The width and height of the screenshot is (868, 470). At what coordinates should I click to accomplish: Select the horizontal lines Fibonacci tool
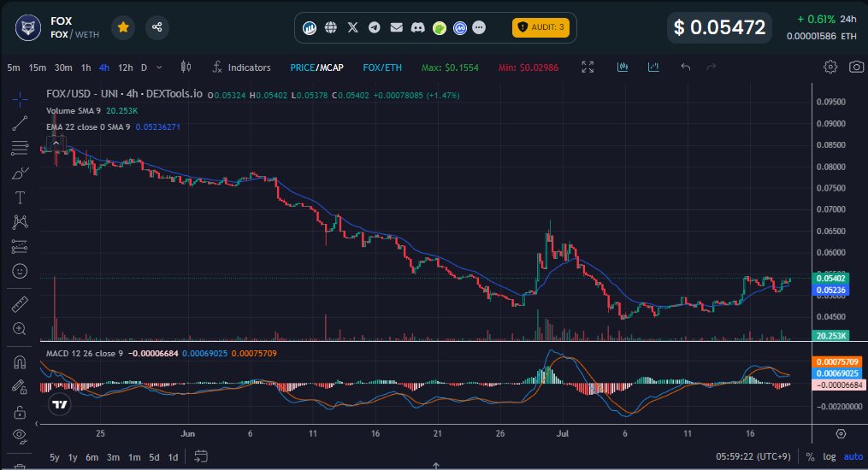(x=20, y=148)
